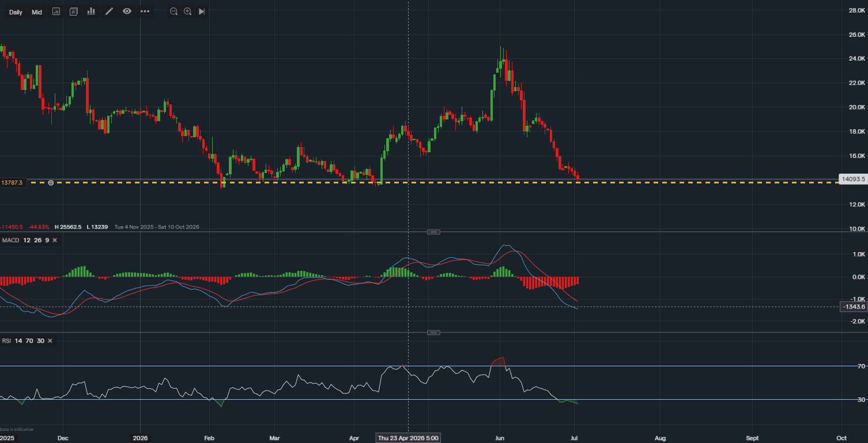
Task: Toggle the eye visibility icon
Action: (127, 12)
